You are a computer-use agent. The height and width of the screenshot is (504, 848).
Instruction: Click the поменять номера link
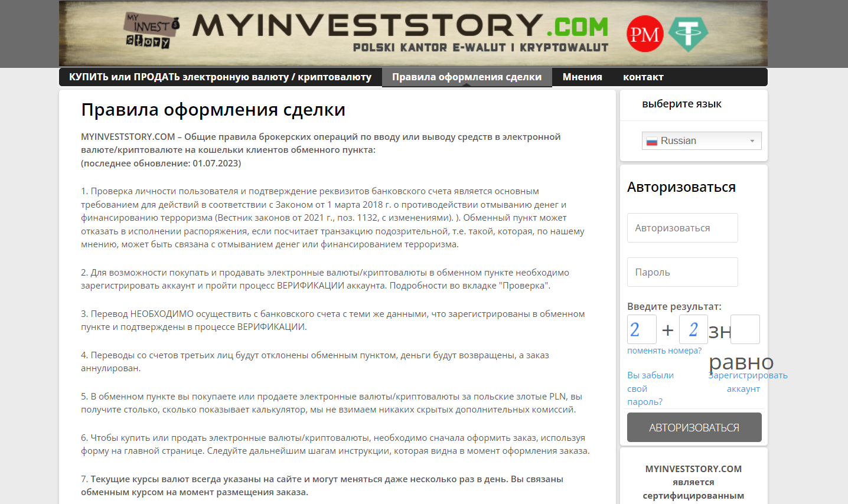click(664, 351)
